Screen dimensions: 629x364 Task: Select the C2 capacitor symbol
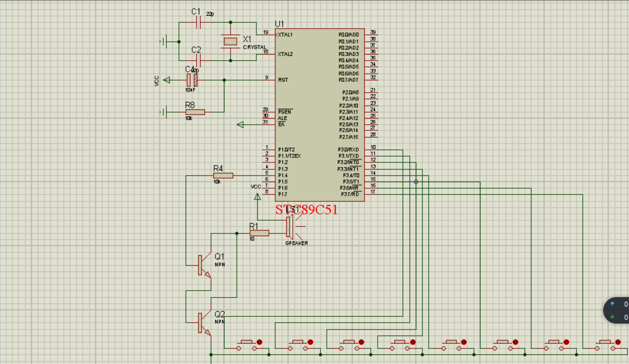click(198, 60)
